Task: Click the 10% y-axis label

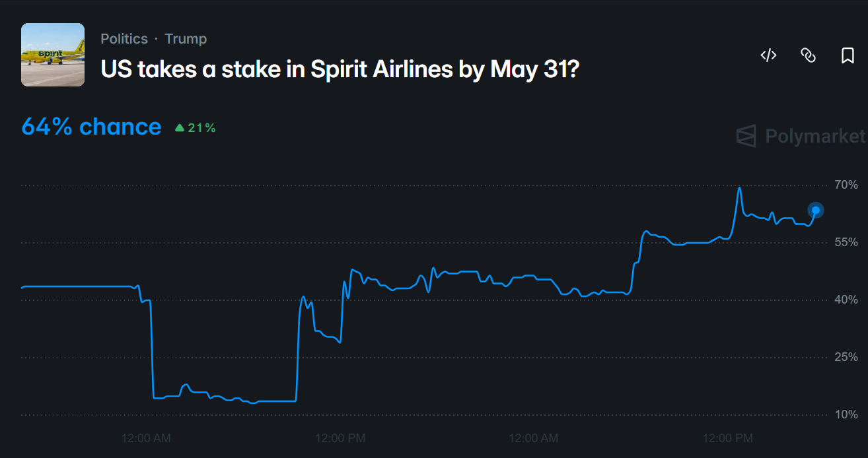Action: pyautogui.click(x=846, y=414)
